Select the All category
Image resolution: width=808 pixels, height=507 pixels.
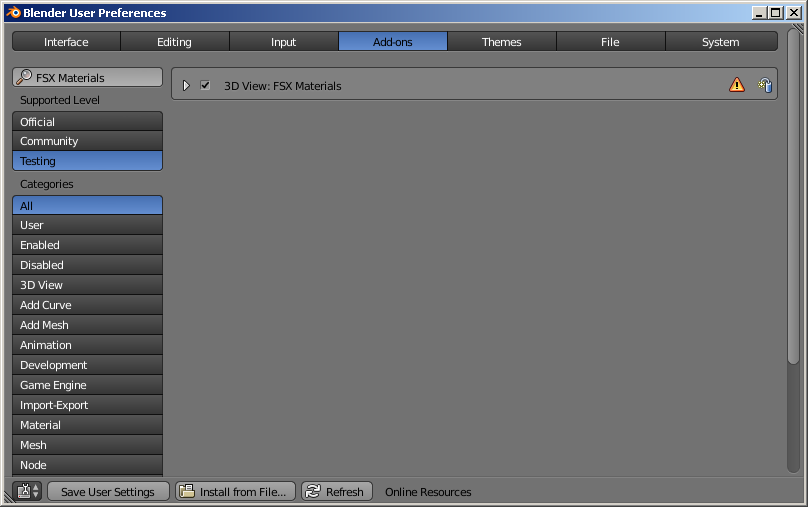(x=87, y=206)
